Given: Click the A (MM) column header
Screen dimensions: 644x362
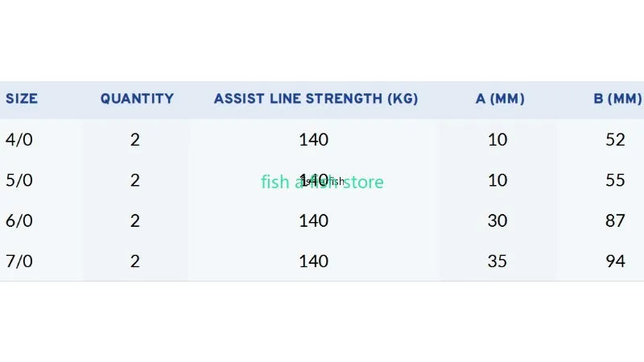Looking at the screenshot, I should [x=500, y=98].
